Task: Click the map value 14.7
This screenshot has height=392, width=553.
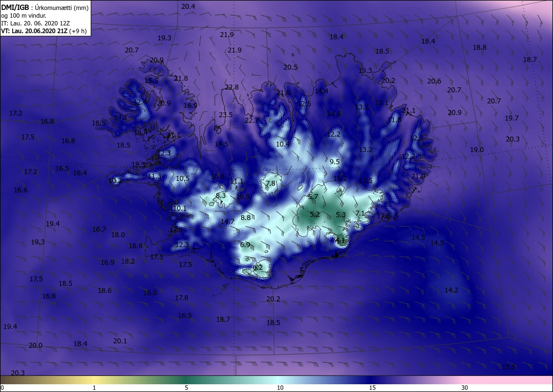Action: tap(227, 221)
